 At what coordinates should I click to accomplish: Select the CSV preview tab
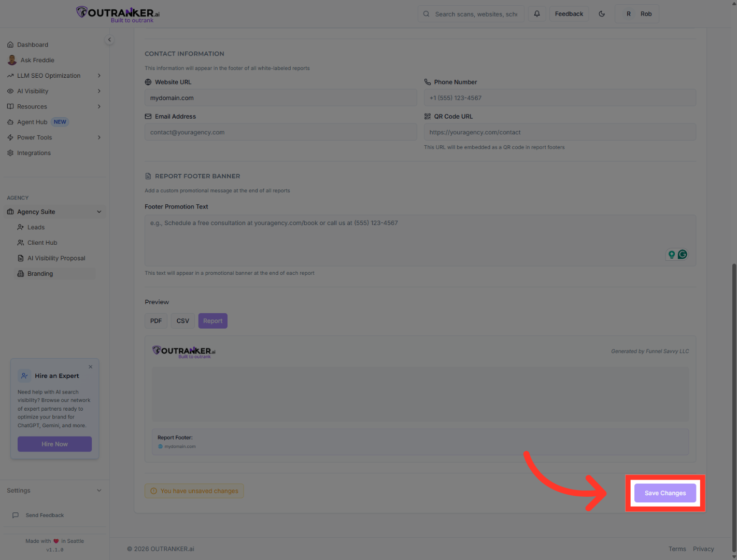tap(182, 320)
